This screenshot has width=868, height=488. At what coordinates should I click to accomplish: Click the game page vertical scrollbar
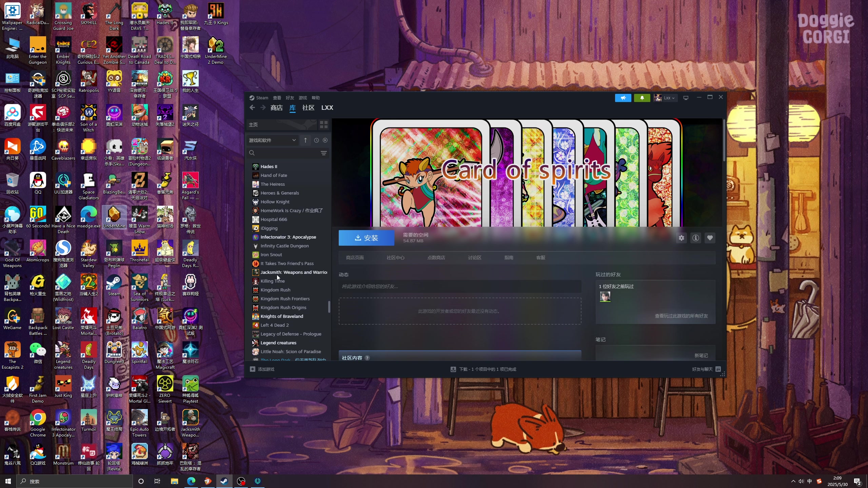tap(724, 141)
